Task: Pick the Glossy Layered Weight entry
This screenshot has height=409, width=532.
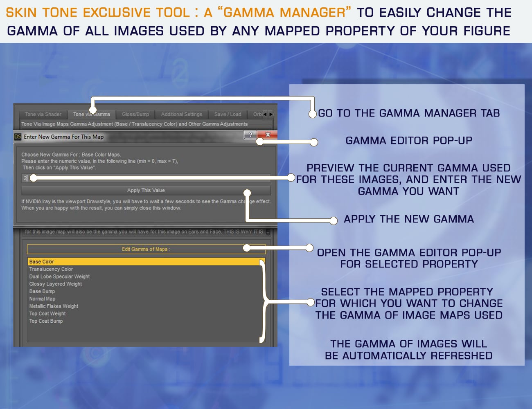Action: (56, 284)
